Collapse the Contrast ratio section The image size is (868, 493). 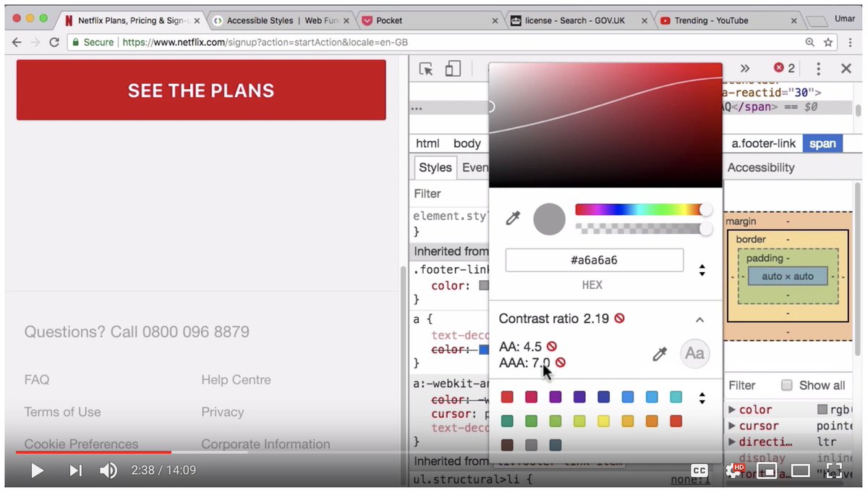[699, 319]
